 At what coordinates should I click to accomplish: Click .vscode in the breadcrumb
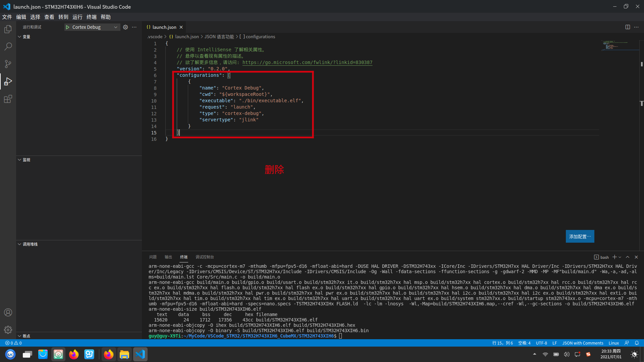(x=155, y=37)
